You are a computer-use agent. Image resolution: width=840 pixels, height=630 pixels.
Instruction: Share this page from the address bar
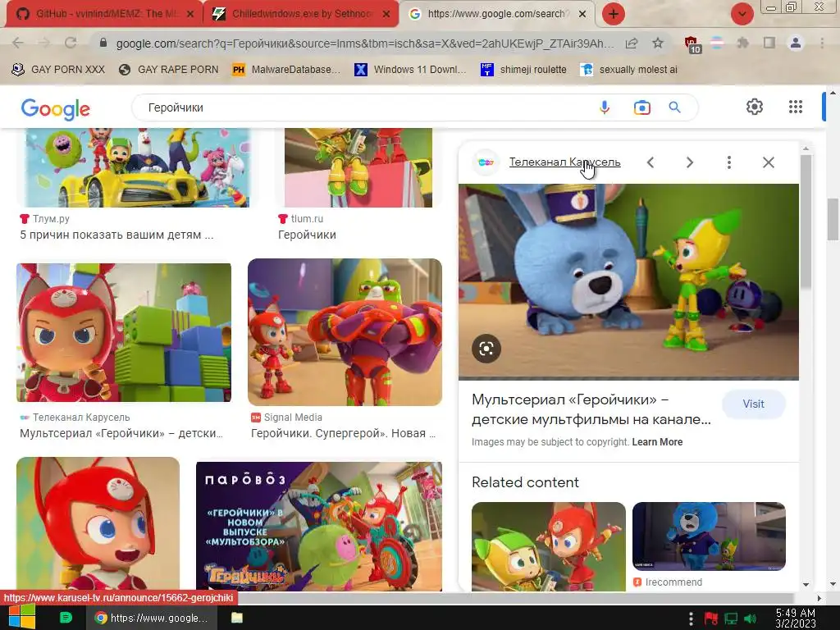click(632, 43)
